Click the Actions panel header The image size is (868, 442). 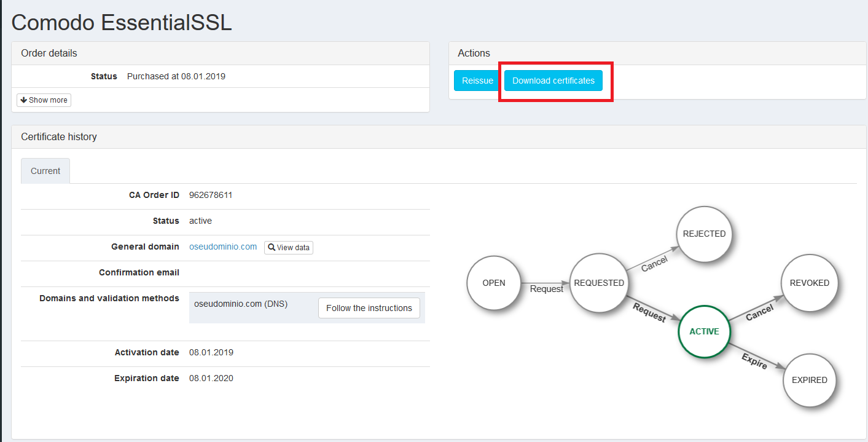point(474,53)
